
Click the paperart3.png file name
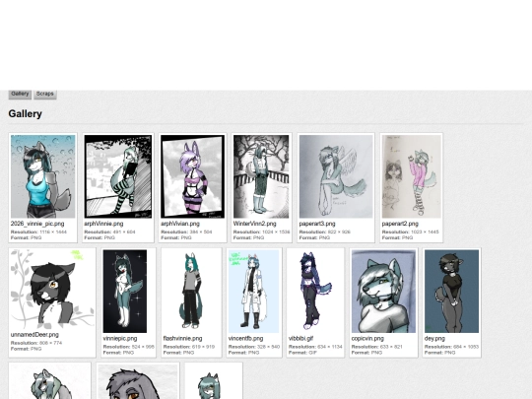pos(317,224)
